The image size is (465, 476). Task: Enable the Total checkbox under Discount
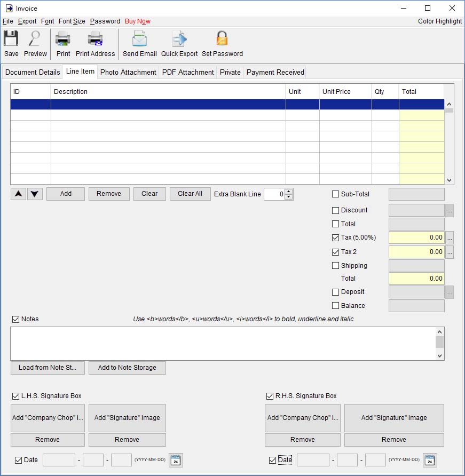335,224
